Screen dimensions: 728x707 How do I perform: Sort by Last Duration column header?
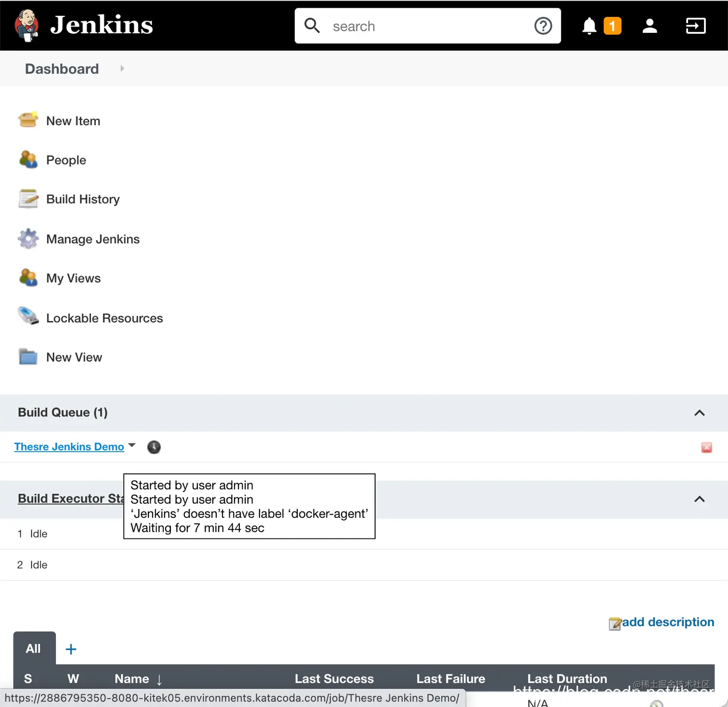click(567, 679)
